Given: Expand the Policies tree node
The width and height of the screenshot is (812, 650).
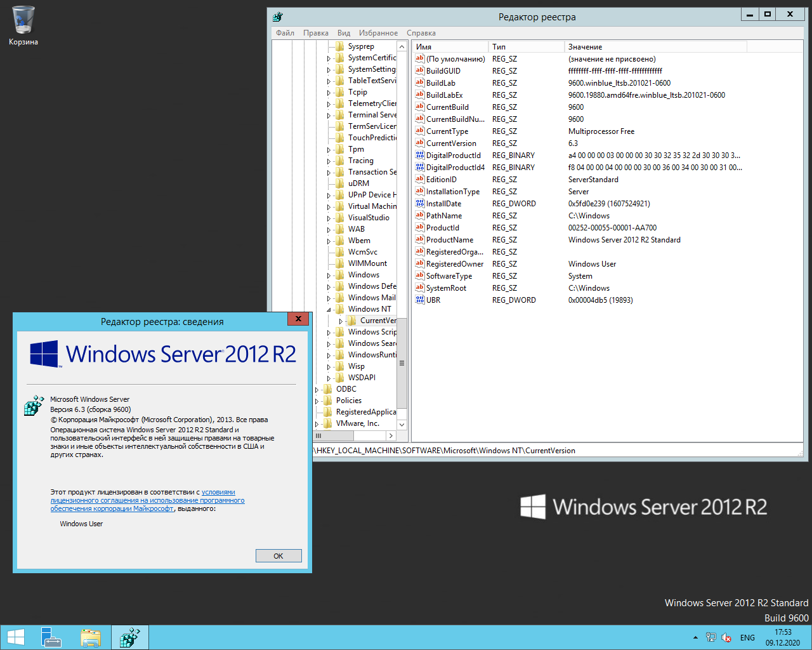Looking at the screenshot, I should tap(317, 401).
